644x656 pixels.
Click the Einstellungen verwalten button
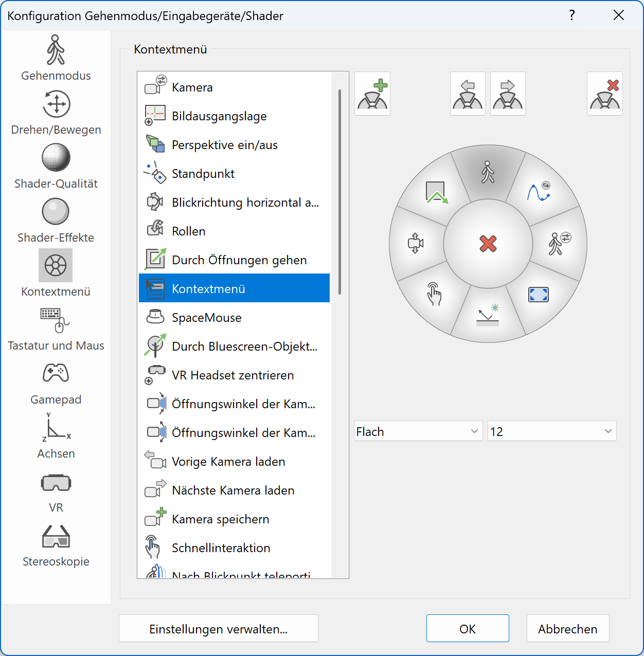pos(218,629)
